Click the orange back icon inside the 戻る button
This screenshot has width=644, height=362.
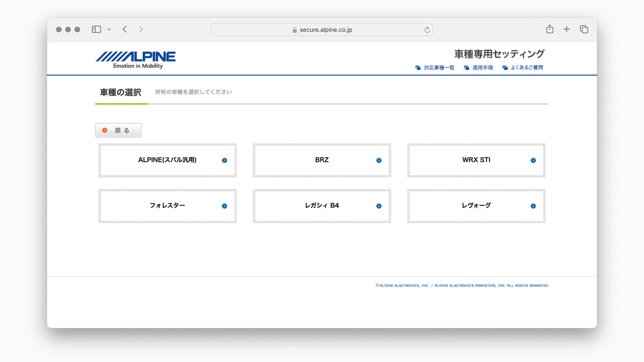(x=104, y=130)
